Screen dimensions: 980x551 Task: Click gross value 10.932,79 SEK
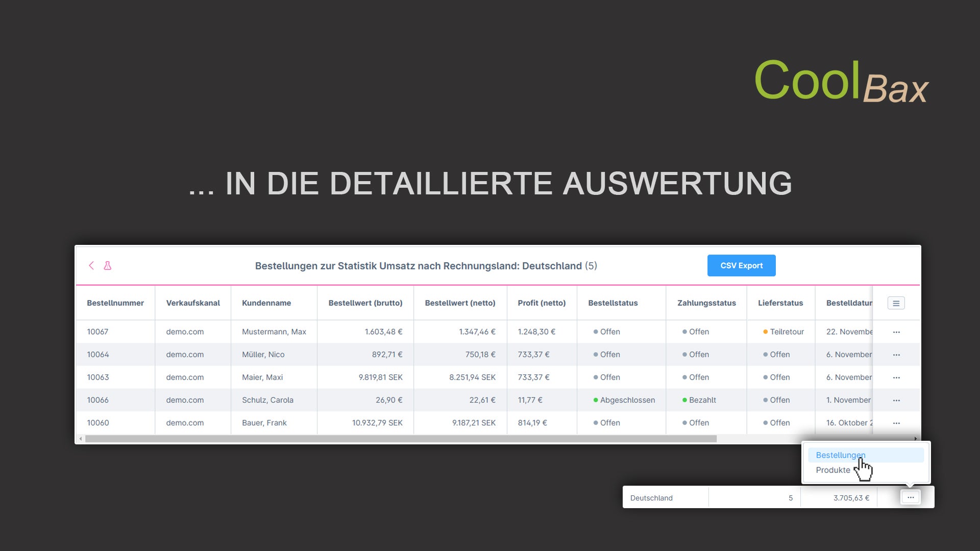click(x=377, y=423)
